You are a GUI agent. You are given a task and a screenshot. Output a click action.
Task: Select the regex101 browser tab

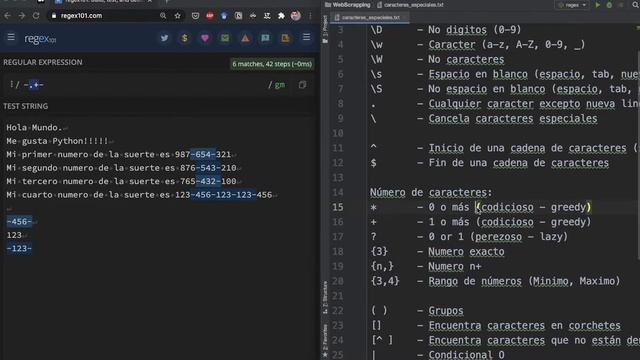click(x=104, y=2)
